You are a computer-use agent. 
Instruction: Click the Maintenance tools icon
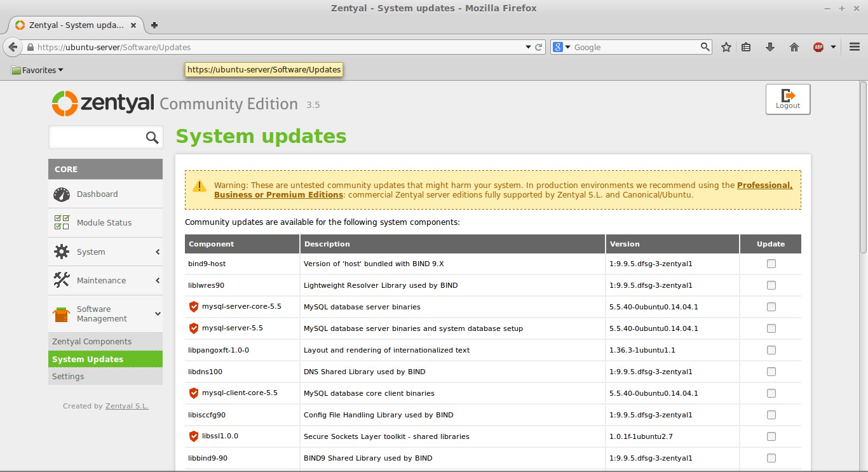(x=61, y=280)
